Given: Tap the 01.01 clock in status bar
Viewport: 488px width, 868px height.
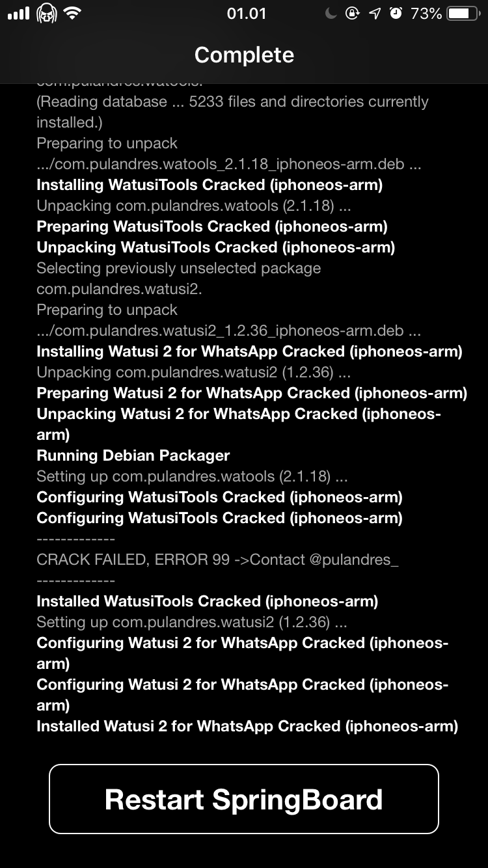Looking at the screenshot, I should 247,14.
